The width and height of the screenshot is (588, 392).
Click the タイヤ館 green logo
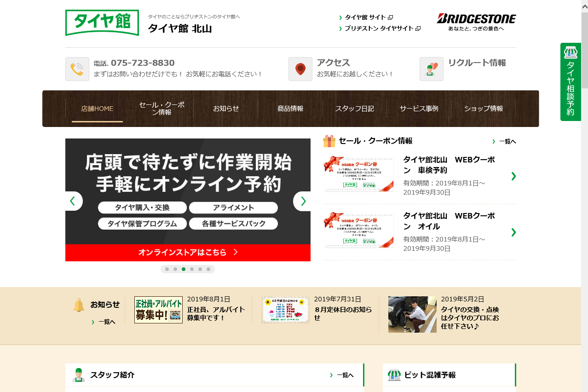102,23
